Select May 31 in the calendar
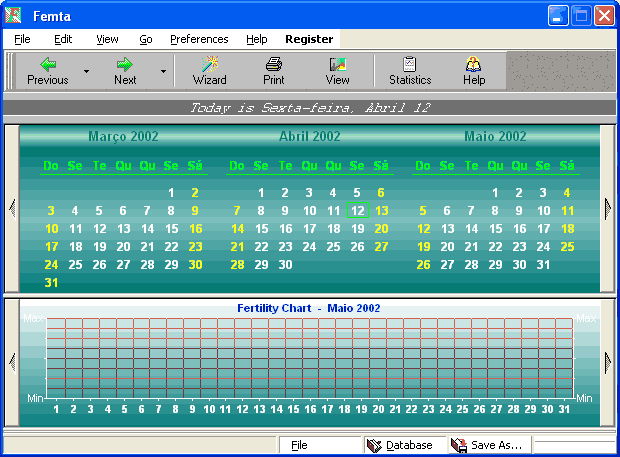 (x=543, y=264)
